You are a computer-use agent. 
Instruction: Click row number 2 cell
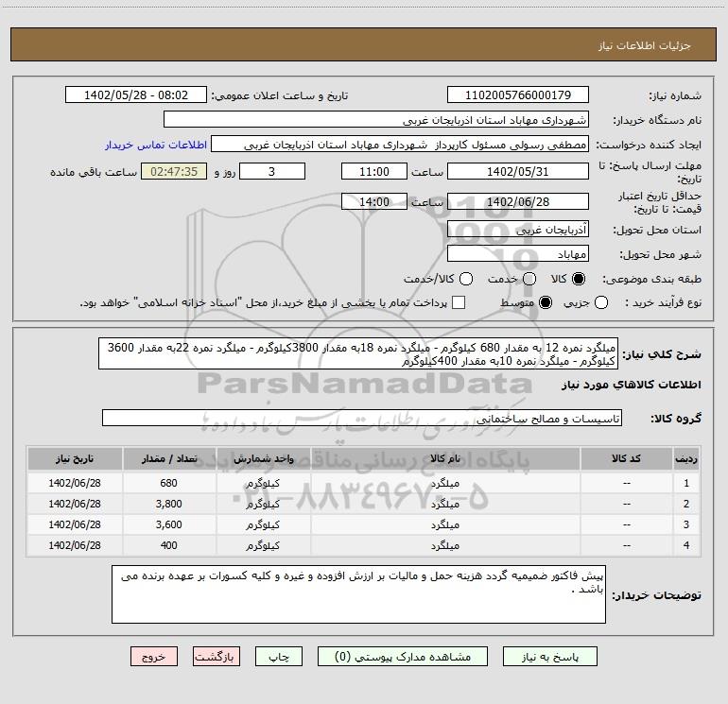point(686,504)
